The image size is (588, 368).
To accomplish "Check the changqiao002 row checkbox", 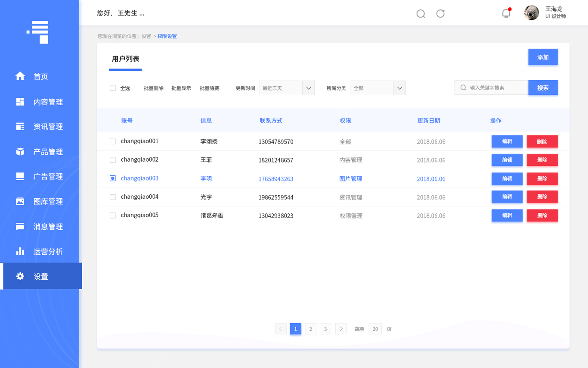I will click(113, 160).
